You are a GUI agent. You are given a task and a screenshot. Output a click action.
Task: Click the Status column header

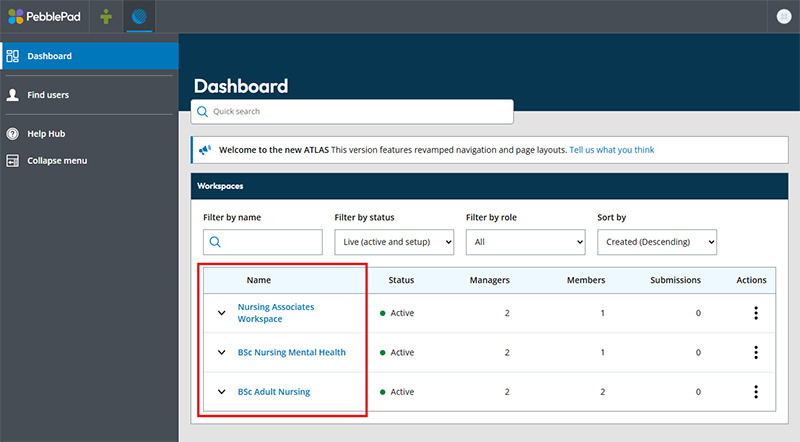click(x=401, y=280)
